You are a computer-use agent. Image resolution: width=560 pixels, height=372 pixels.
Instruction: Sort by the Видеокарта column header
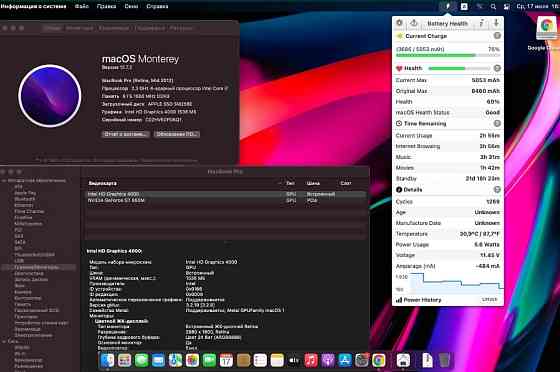pos(102,183)
